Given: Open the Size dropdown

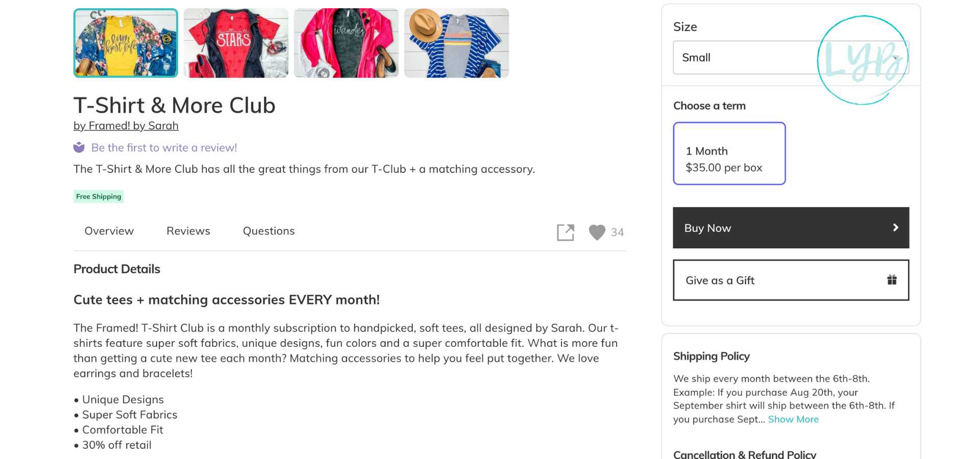Looking at the screenshot, I should pos(745,58).
